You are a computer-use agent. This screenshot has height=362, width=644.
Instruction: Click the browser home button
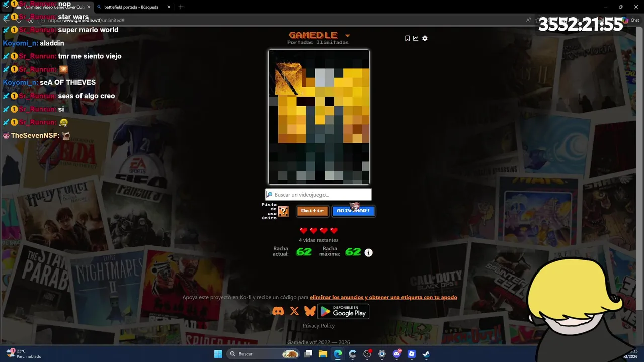(31, 20)
